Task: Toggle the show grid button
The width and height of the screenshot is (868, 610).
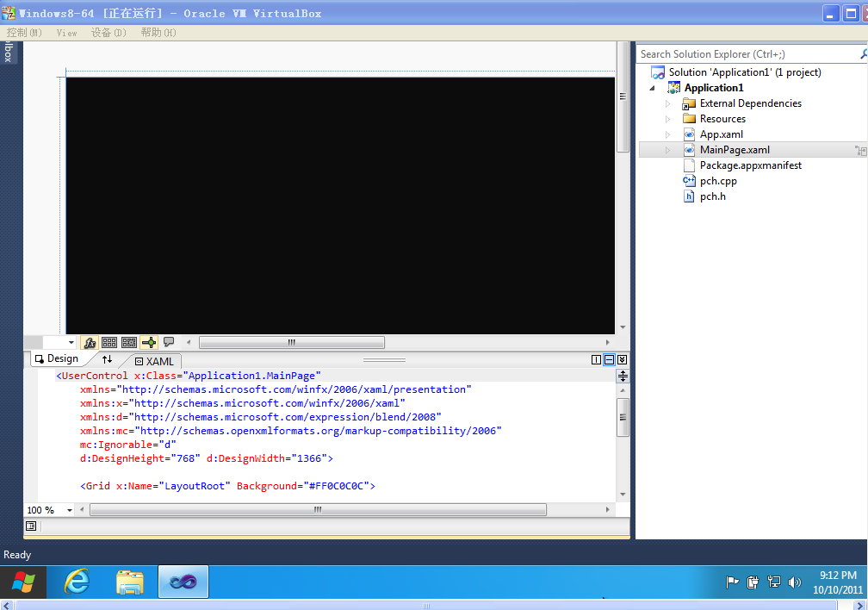Action: (x=109, y=343)
